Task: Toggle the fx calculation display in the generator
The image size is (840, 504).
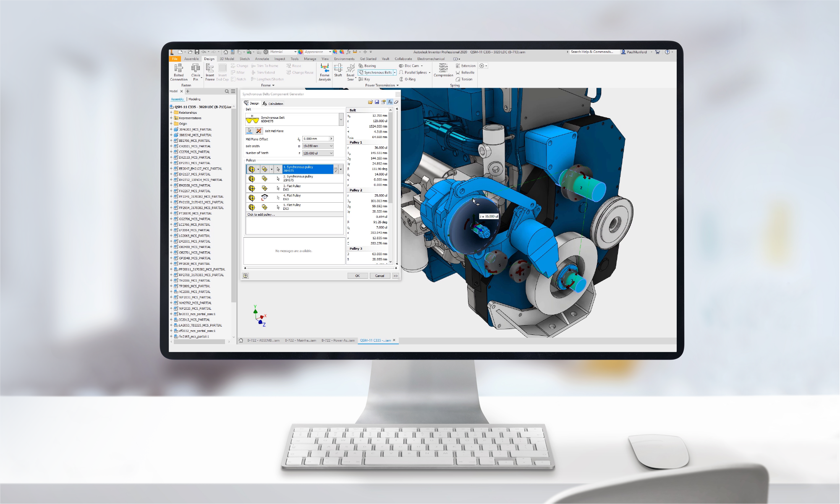Action: coord(390,102)
